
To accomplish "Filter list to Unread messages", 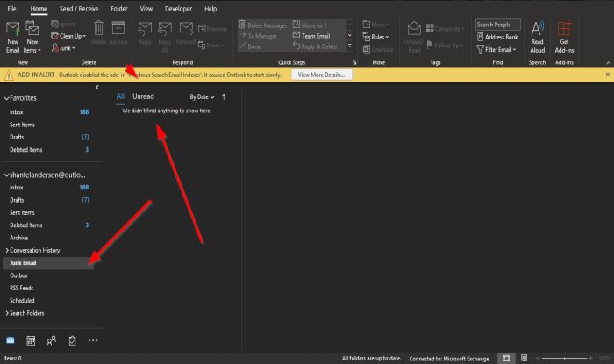I will (x=143, y=96).
